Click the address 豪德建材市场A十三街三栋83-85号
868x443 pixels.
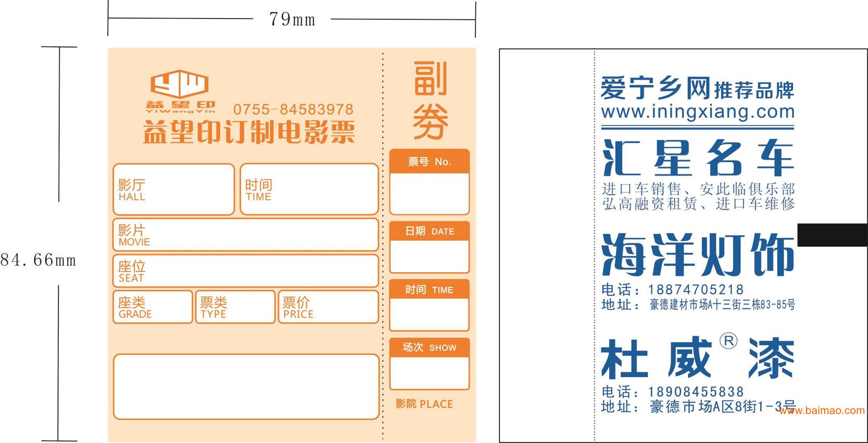pyautogui.click(x=722, y=305)
